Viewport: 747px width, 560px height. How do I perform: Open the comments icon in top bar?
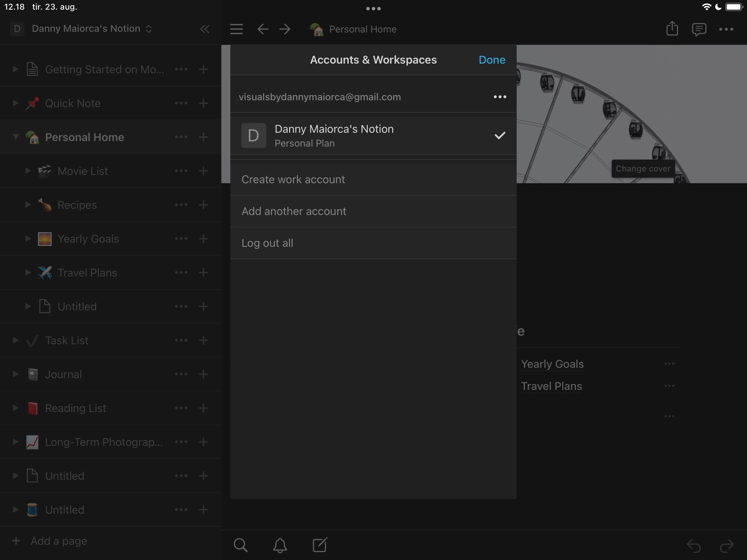(x=699, y=29)
